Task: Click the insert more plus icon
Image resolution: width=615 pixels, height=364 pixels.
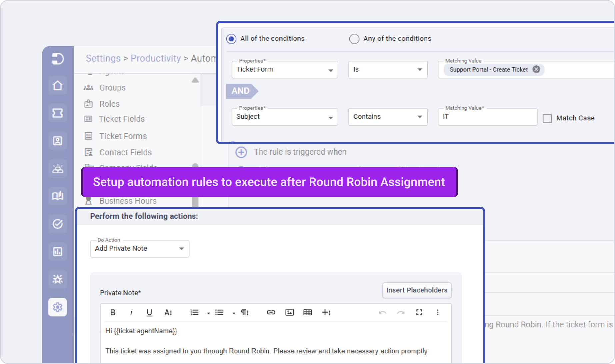Action: pyautogui.click(x=326, y=312)
